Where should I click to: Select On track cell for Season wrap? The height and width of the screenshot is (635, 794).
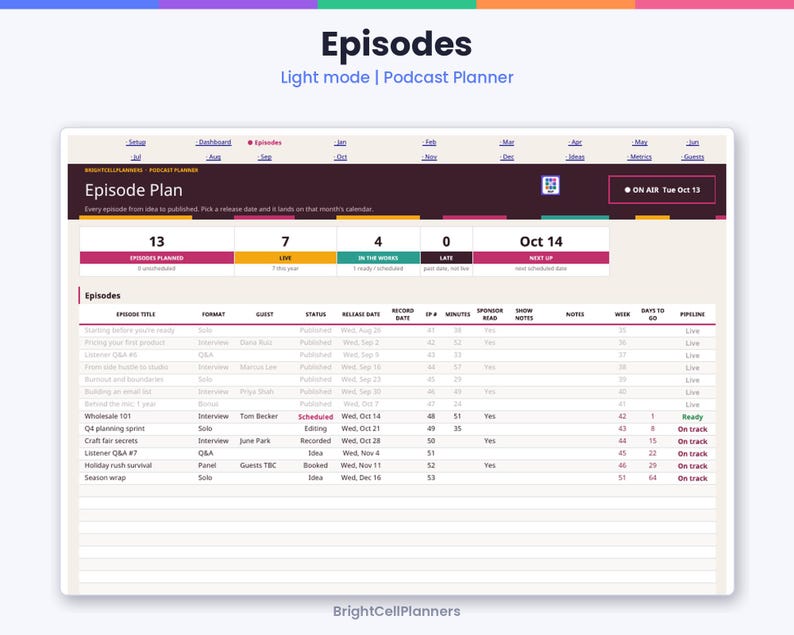coord(692,478)
